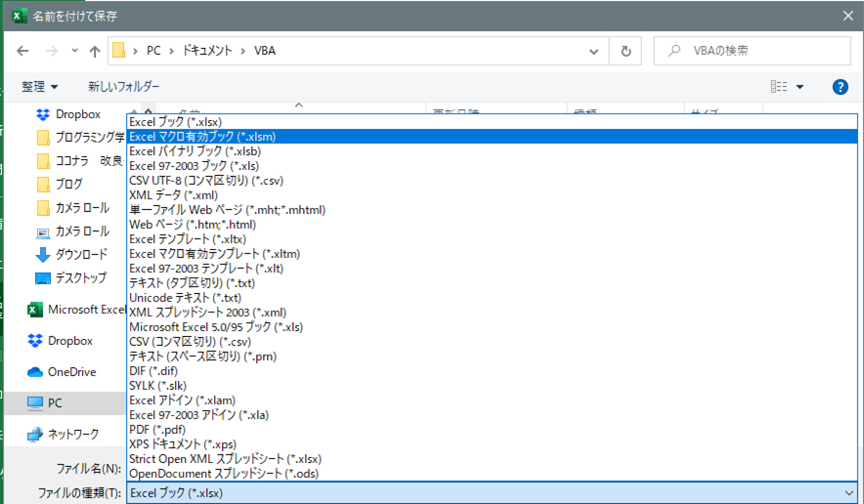Open the ココナラ 改良 folder
The height and width of the screenshot is (504, 864).
(x=80, y=160)
